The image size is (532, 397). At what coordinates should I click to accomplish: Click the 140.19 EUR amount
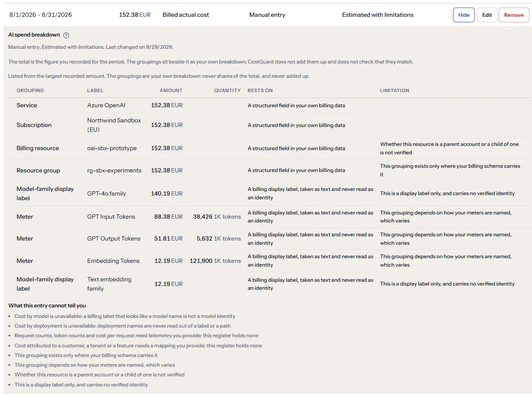coord(167,193)
